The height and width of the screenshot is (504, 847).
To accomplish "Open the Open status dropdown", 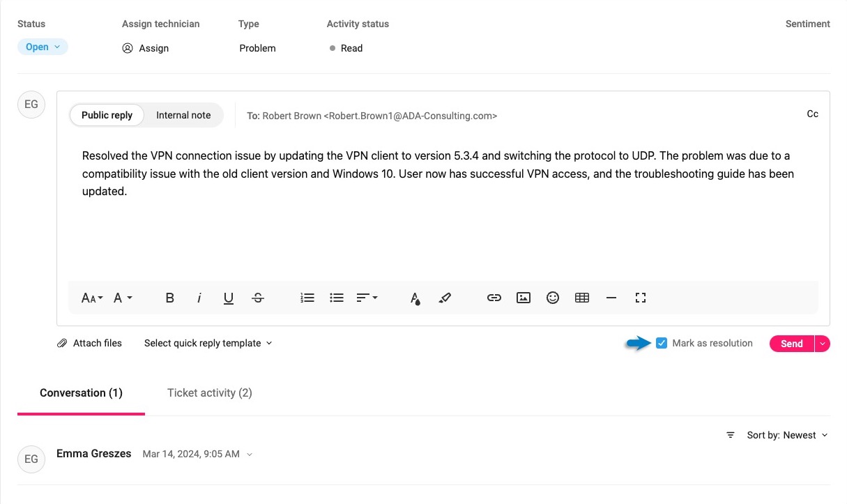I will tap(43, 47).
